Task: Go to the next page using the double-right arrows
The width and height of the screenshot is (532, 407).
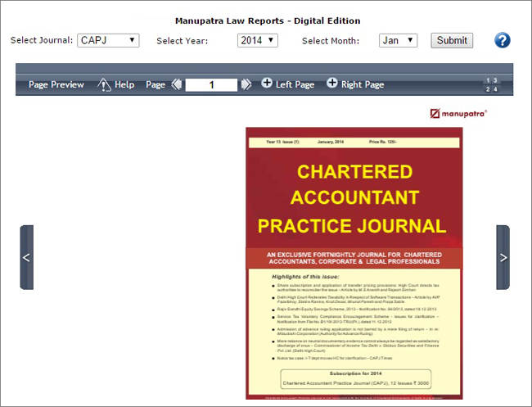Action: coord(246,84)
